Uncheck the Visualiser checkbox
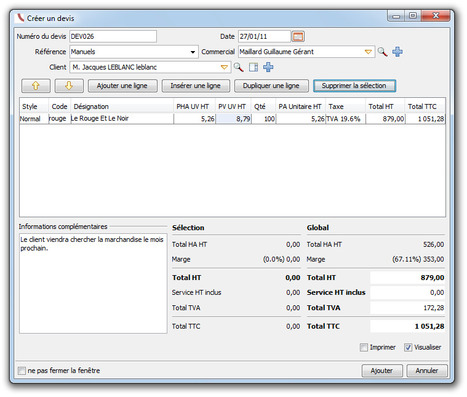This screenshot has height=397, width=467. 408,347
